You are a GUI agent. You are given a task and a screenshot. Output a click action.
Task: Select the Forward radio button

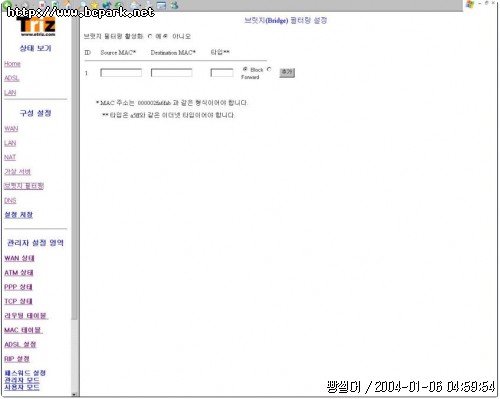pos(269,69)
